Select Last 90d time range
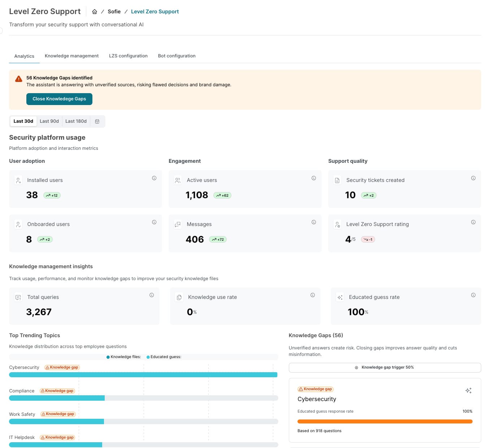 49,121
